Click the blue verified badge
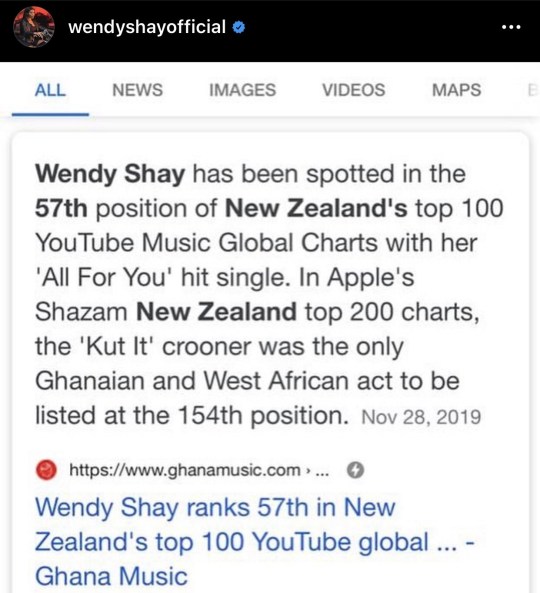The image size is (540, 593). pos(238,27)
